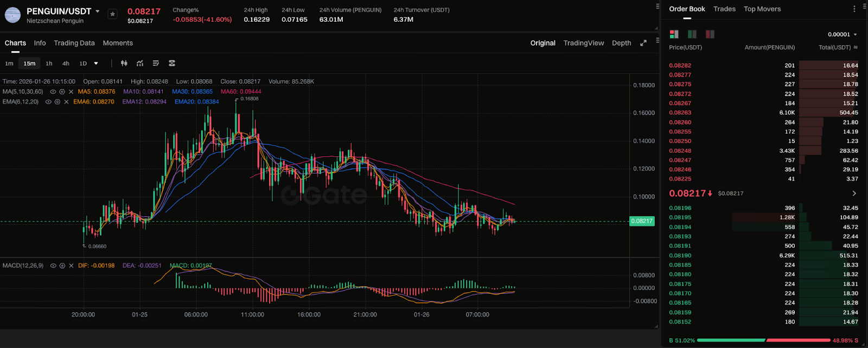Open the PENGUIN/USDT pair selector dropdown
This screenshot has height=348, width=868.
pos(98,11)
